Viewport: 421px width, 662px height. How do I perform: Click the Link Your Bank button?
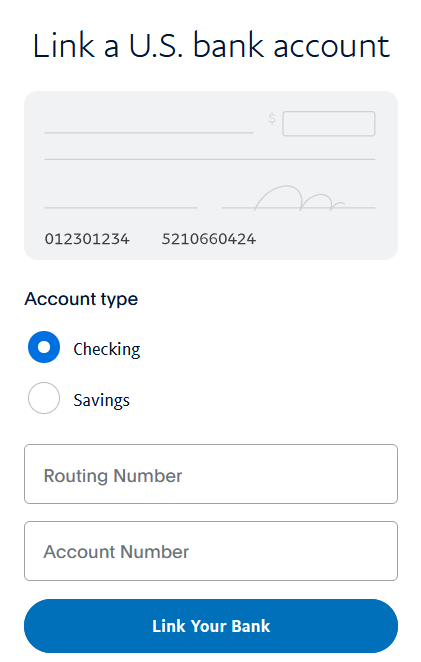211,626
